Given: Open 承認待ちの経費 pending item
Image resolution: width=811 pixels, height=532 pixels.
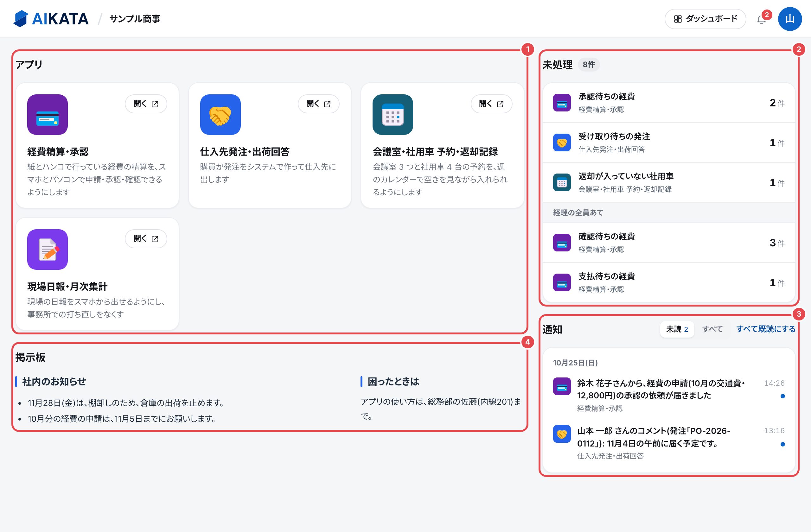Looking at the screenshot, I should tap(668, 103).
